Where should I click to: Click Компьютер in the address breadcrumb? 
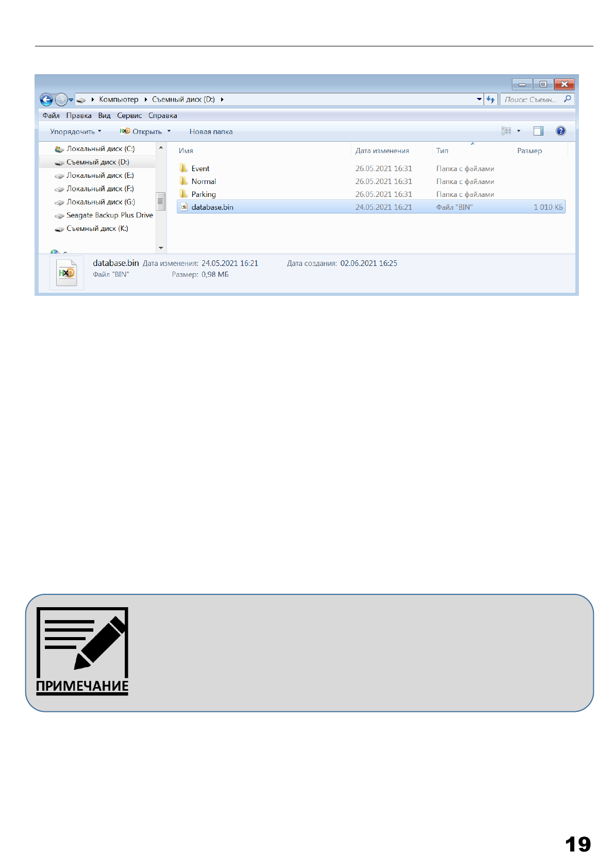pyautogui.click(x=119, y=99)
